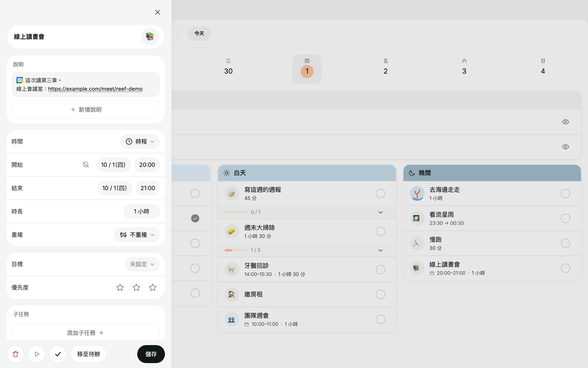The image size is (588, 368).
Task: Start the task with the play button
Action: pos(37,354)
